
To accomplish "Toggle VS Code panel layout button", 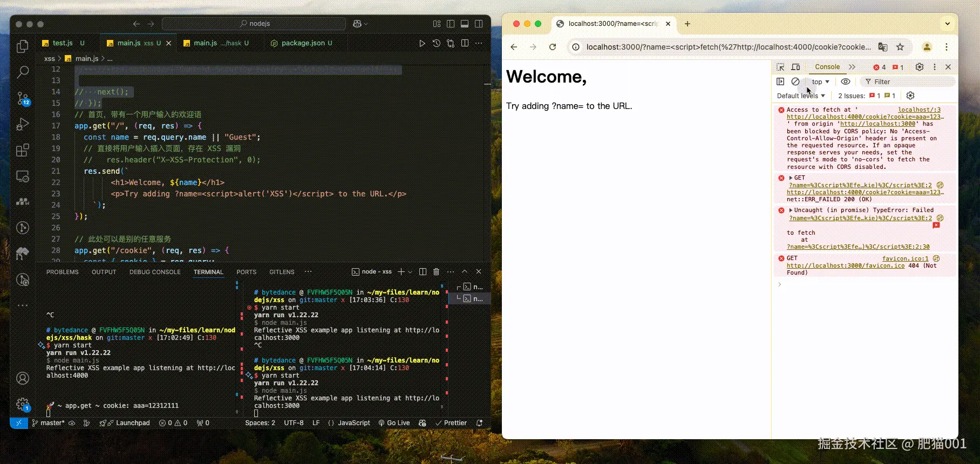I will (465, 24).
